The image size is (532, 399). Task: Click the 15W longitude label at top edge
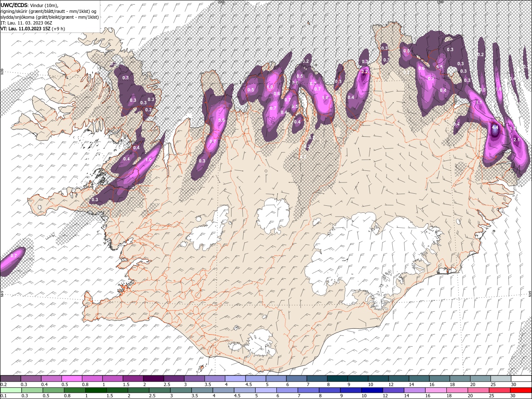[441, 2]
